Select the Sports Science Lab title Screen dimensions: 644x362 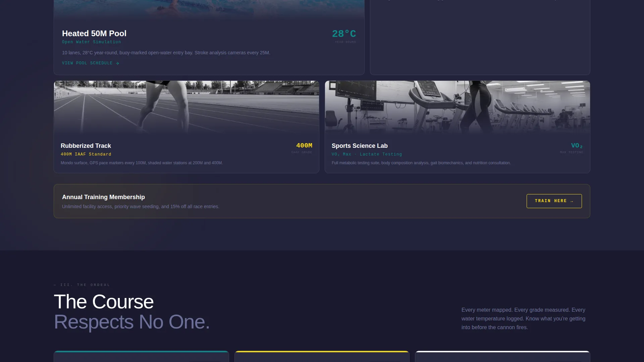[x=360, y=146]
